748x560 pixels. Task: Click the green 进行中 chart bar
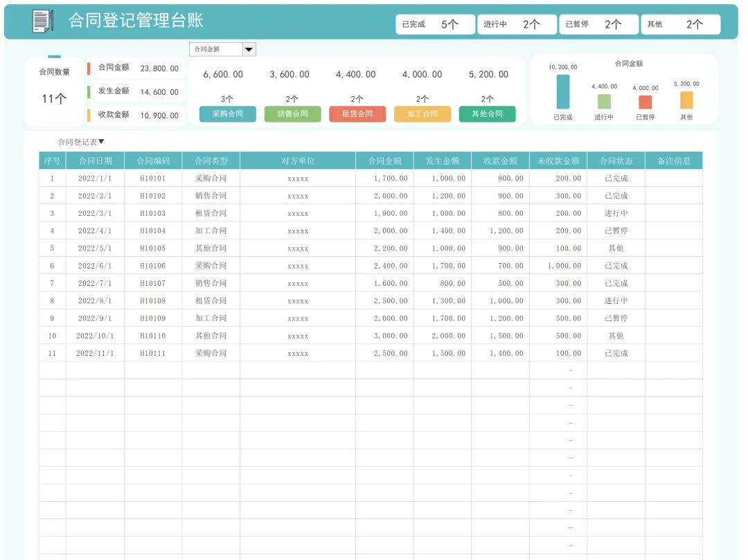[x=604, y=102]
